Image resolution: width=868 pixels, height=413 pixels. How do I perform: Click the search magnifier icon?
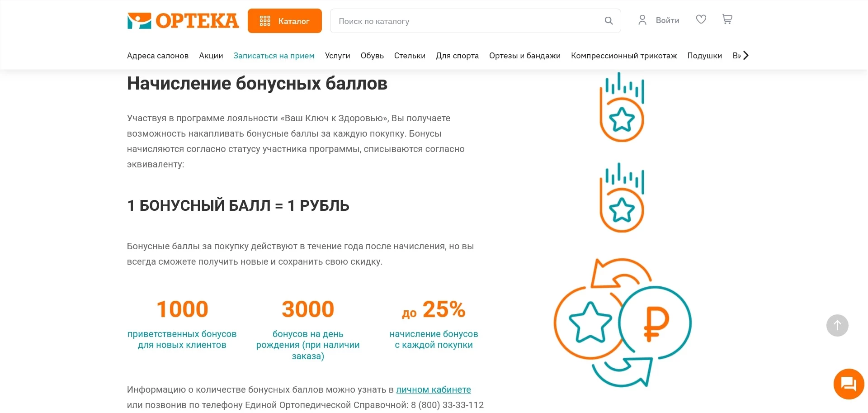point(609,20)
